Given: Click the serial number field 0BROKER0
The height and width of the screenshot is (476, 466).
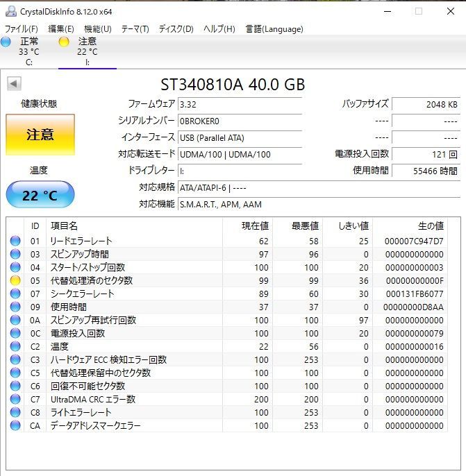Looking at the screenshot, I should [240, 121].
